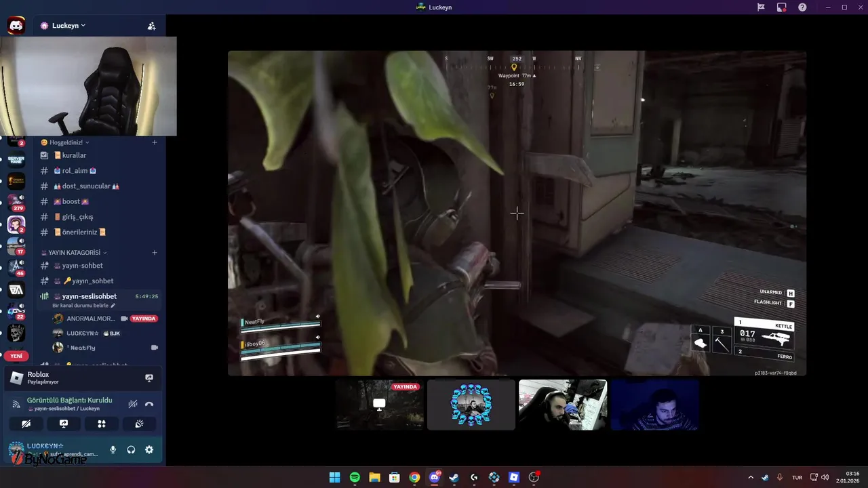The height and width of the screenshot is (488, 868).
Task: Open the skull server icon
Action: click(16, 333)
